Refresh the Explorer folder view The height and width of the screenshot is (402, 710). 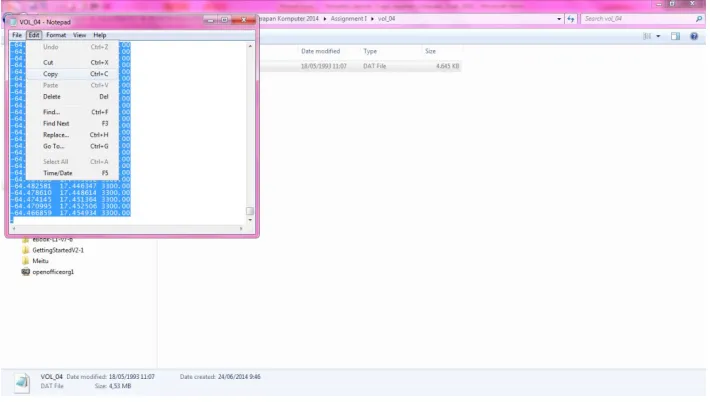coord(571,19)
